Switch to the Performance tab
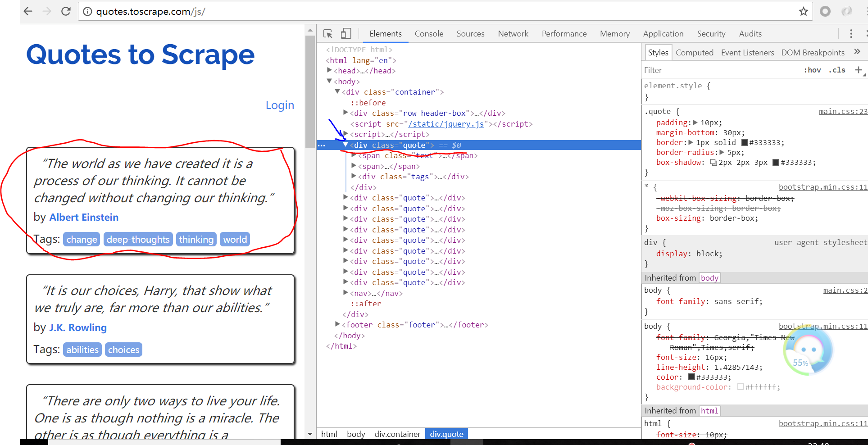 tap(564, 34)
